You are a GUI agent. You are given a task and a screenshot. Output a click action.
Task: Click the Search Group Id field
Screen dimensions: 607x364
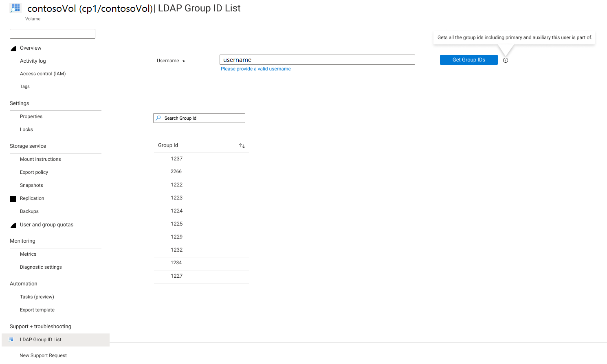[x=199, y=118]
